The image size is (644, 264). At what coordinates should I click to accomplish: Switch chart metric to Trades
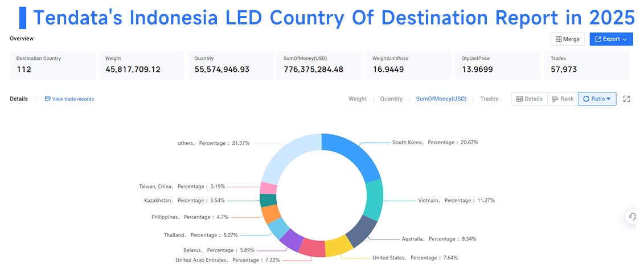pos(489,99)
